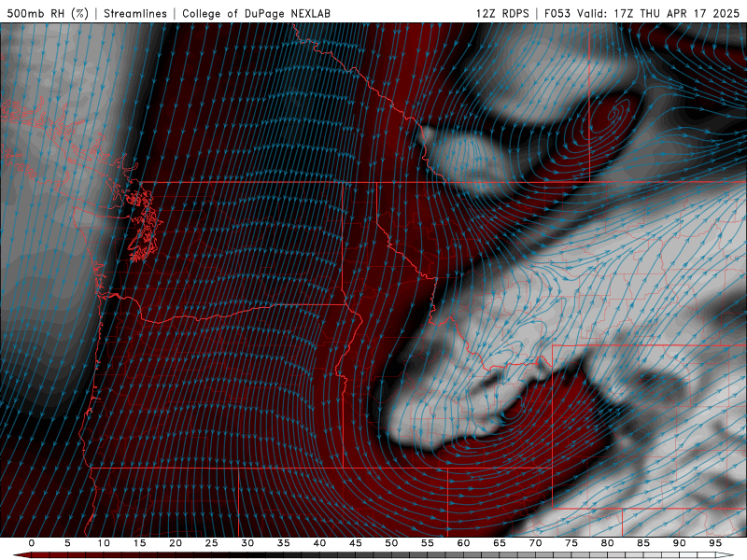Click the colorbar value label 35
The height and width of the screenshot is (560, 747).
pos(284,543)
